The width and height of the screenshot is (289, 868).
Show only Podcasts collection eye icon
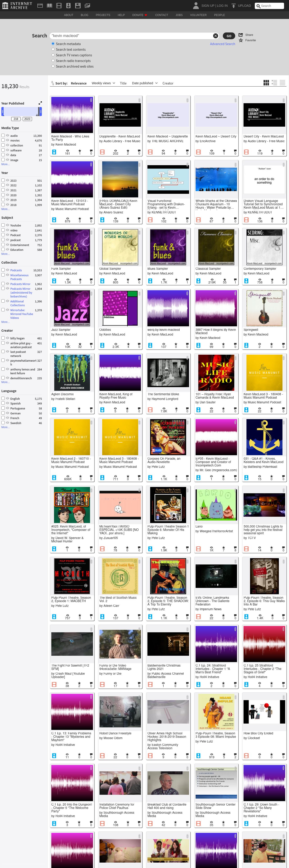(x=7, y=270)
